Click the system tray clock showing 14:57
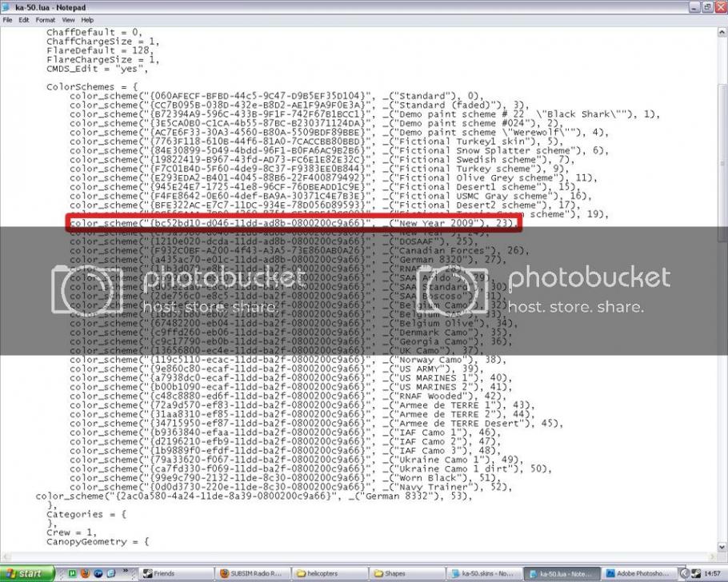The image size is (728, 582). 711,573
